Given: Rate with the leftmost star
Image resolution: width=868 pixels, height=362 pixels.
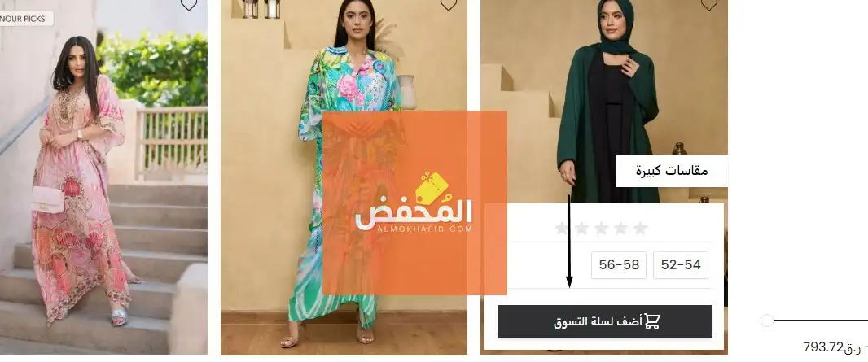Looking at the screenshot, I should [x=562, y=229].
